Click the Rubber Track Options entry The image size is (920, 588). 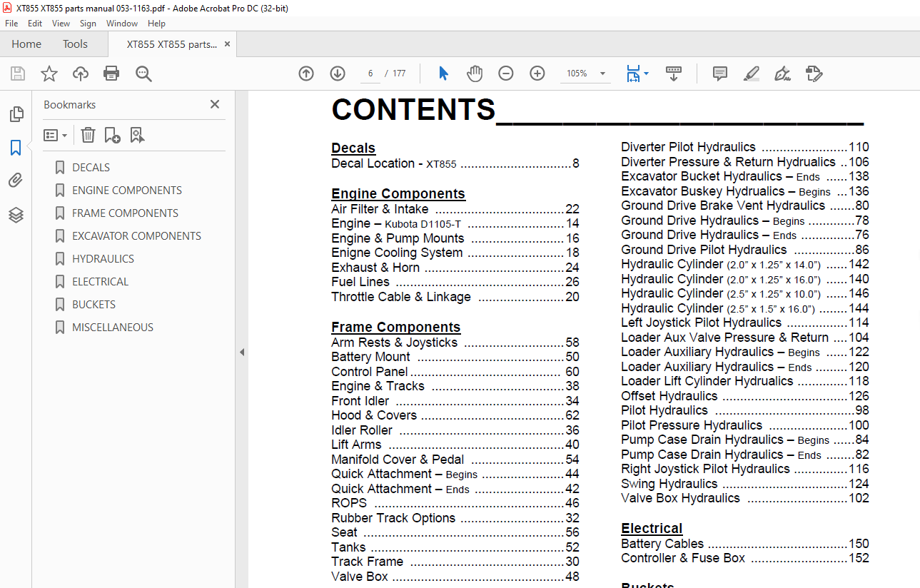click(x=455, y=518)
